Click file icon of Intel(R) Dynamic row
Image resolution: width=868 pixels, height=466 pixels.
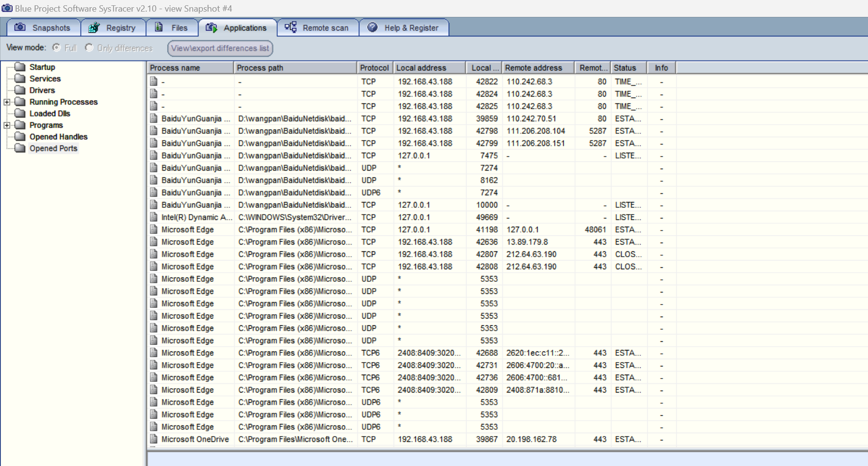coord(154,217)
